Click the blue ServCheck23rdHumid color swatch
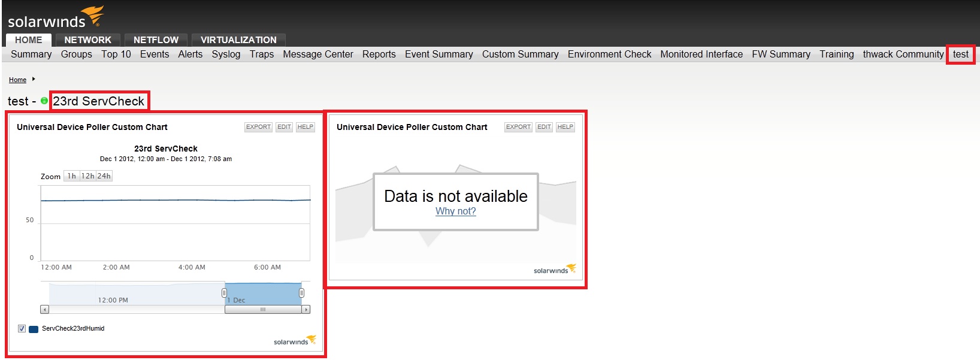Image resolution: width=980 pixels, height=360 pixels. click(x=34, y=329)
